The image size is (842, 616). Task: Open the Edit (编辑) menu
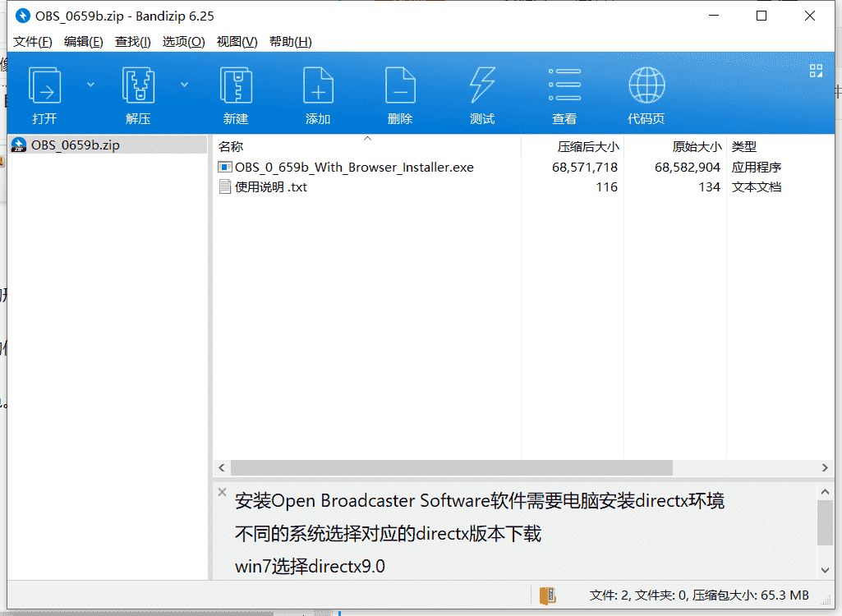(x=83, y=42)
